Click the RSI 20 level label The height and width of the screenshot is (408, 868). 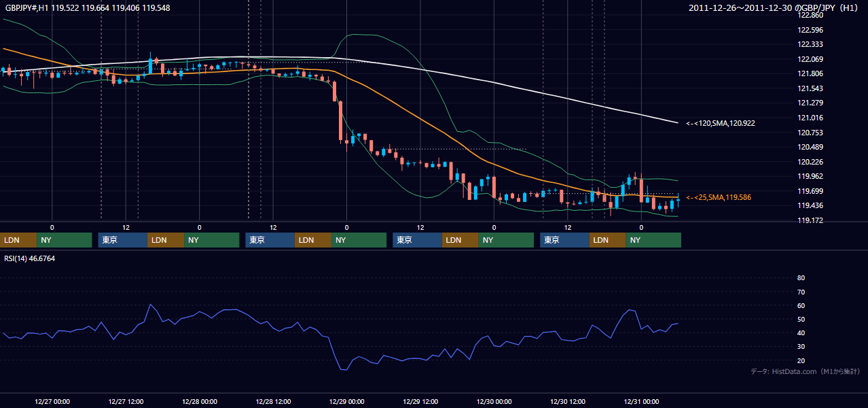pyautogui.click(x=801, y=360)
